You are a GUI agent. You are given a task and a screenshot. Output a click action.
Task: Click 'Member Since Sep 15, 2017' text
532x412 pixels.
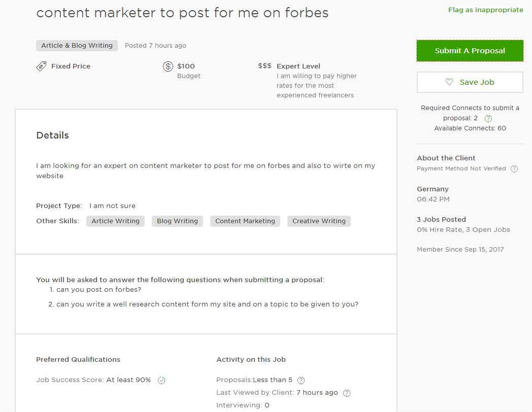(460, 249)
